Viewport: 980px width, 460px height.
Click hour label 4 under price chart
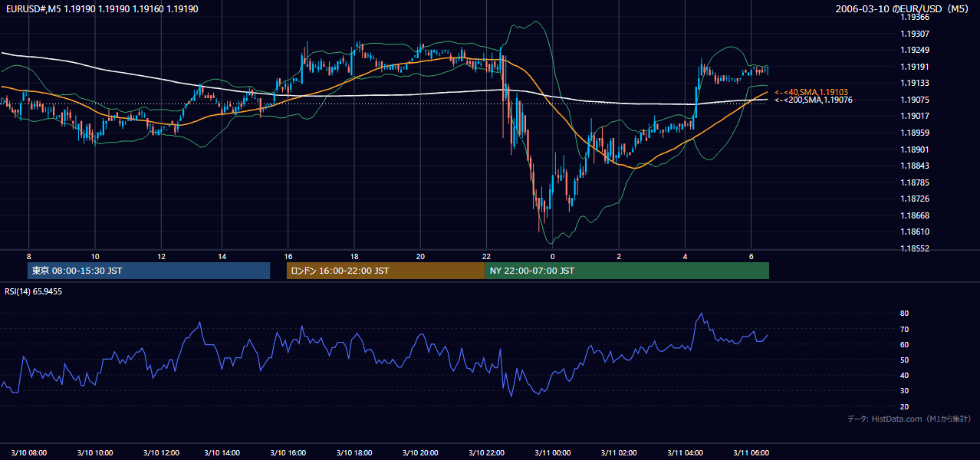point(684,256)
